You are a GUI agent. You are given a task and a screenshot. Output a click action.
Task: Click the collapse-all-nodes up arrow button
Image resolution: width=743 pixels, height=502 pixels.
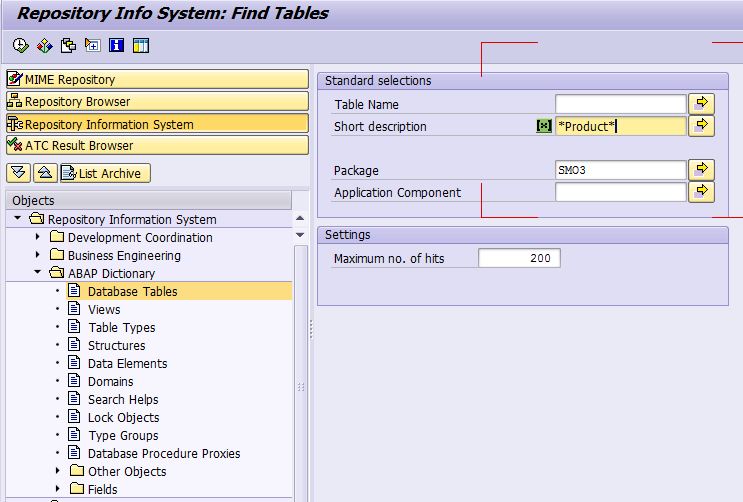tap(45, 173)
